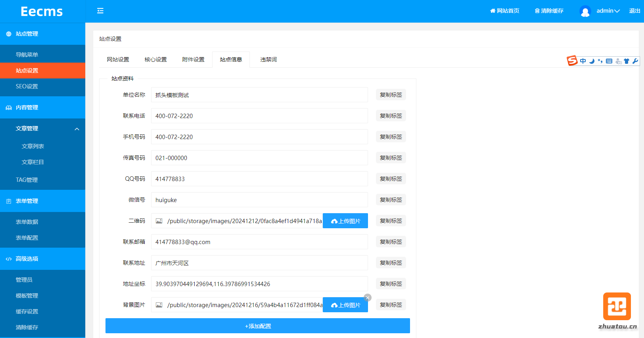Remove background image with the small x icon
This screenshot has height=338, width=644.
coord(368,298)
